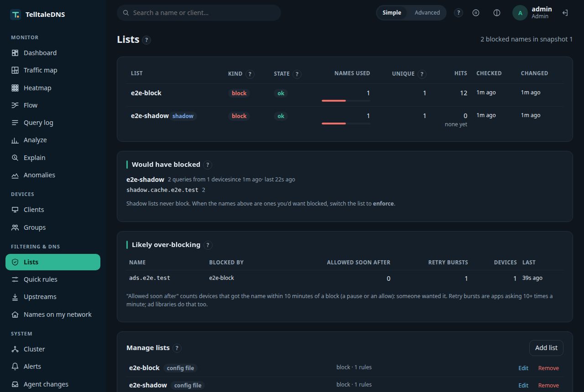Open Dashboard in the sidebar
Image resolution: width=584 pixels, height=392 pixels.
(x=53, y=53)
